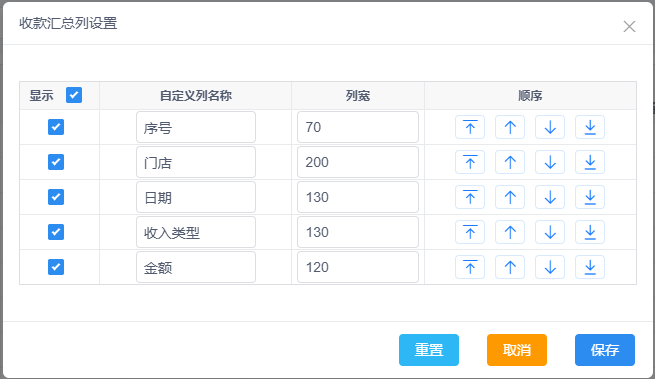Move 收入类型 row up one position
This screenshot has height=379, width=655.
click(x=510, y=232)
